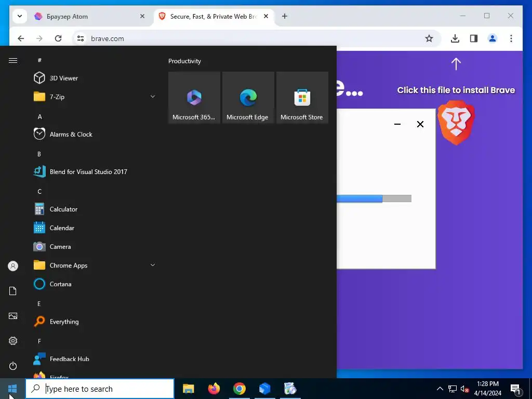Open File Explorer from taskbar
Screen dimensions: 532x399
[188, 389]
